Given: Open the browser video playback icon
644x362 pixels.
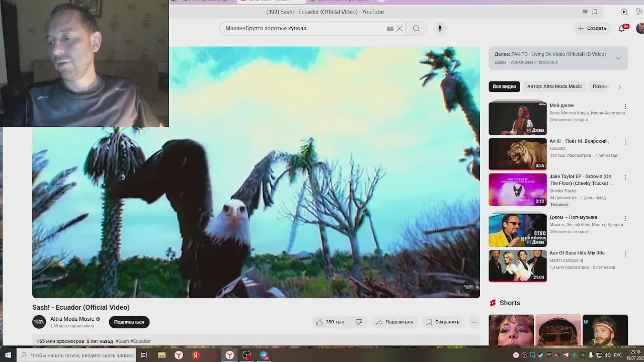Looking at the screenshot, I should coord(624,12).
